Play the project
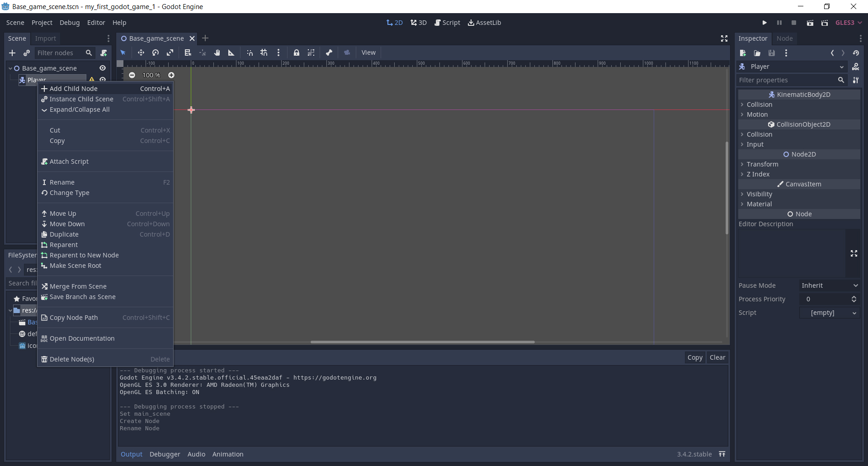The height and width of the screenshot is (466, 868). coord(764,23)
